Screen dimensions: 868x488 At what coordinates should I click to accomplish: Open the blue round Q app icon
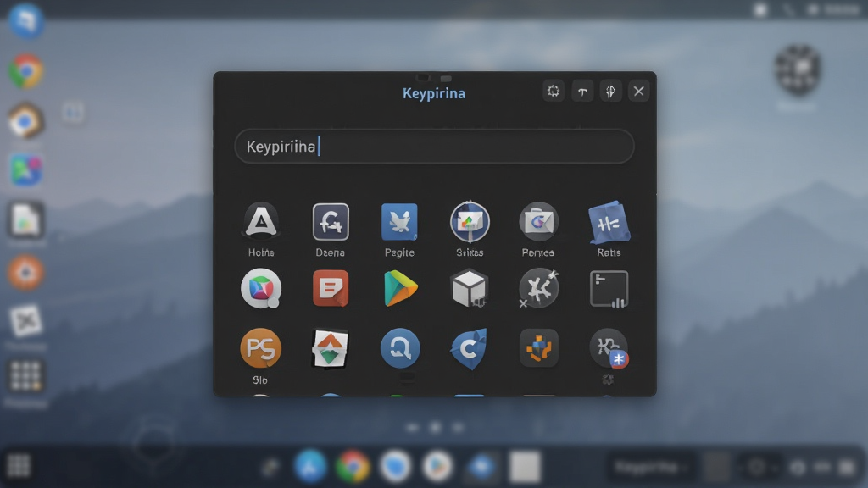(400, 348)
